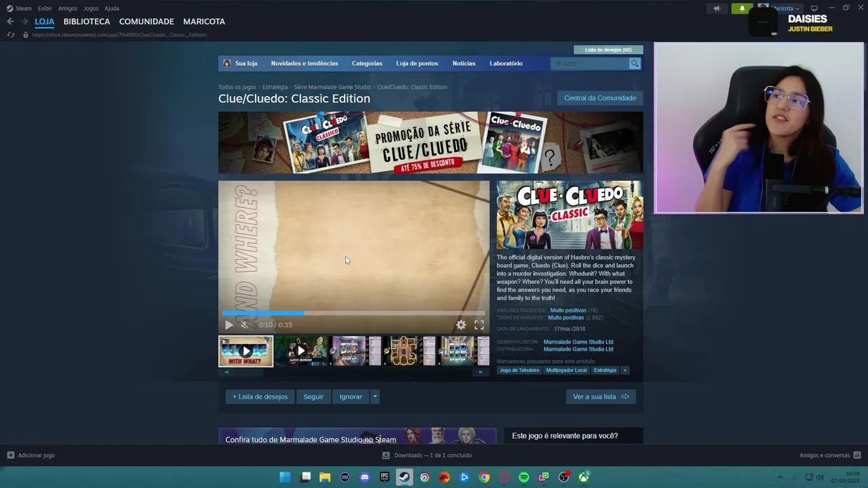Go to the BIBLIOTECA tab
868x488 pixels.
(x=87, y=22)
